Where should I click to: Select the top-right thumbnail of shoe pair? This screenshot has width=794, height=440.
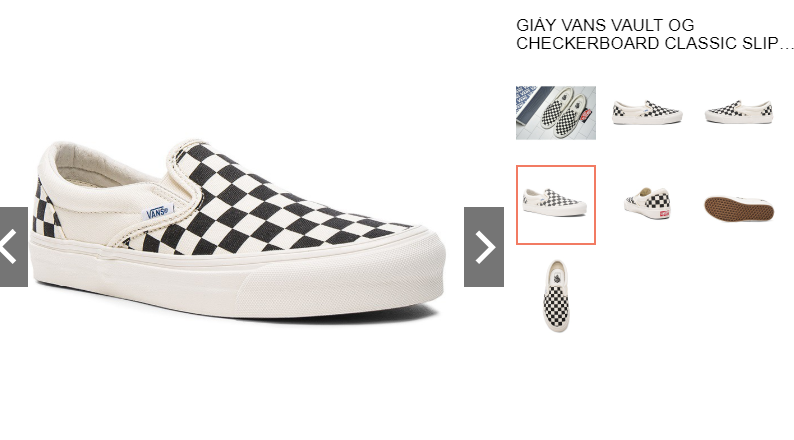point(739,112)
